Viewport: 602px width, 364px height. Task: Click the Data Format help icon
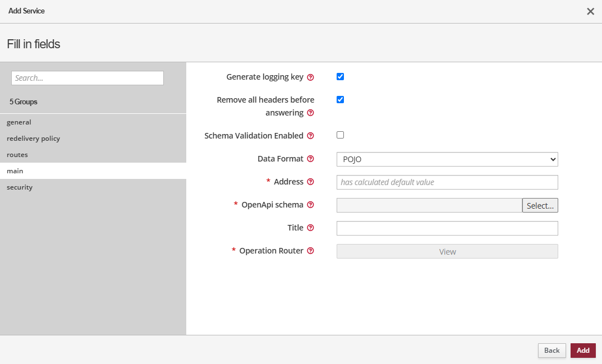310,159
